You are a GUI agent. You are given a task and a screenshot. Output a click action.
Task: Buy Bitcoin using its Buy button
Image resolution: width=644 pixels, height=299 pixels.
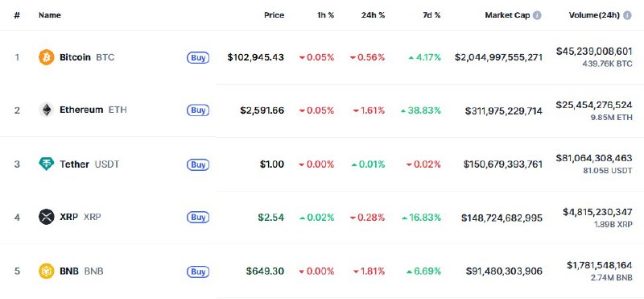[198, 57]
